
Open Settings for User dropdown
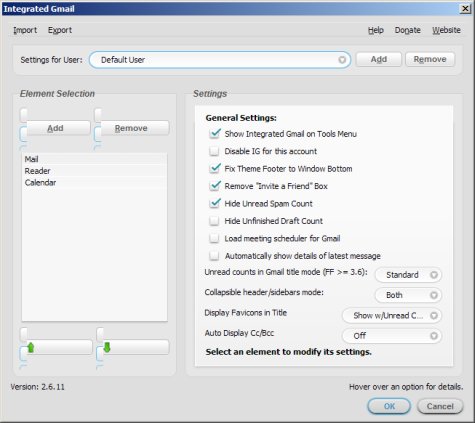(x=220, y=60)
